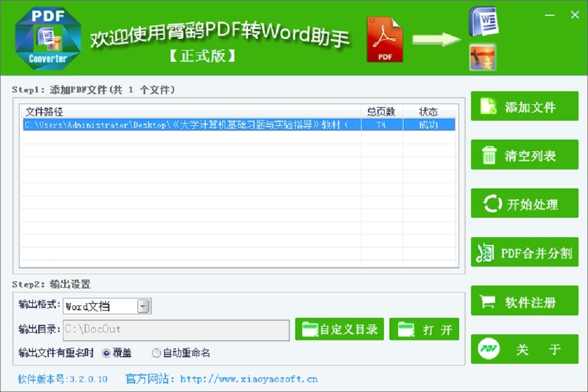Open the 关于 about dialog
Image resolution: width=588 pixels, height=392 pixels.
coord(524,350)
